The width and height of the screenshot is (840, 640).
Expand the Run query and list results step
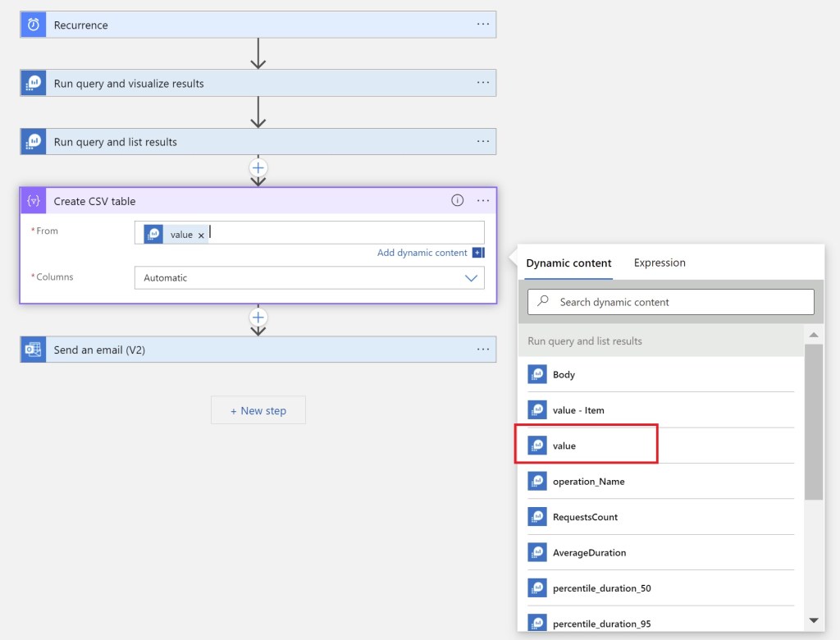pos(246,142)
